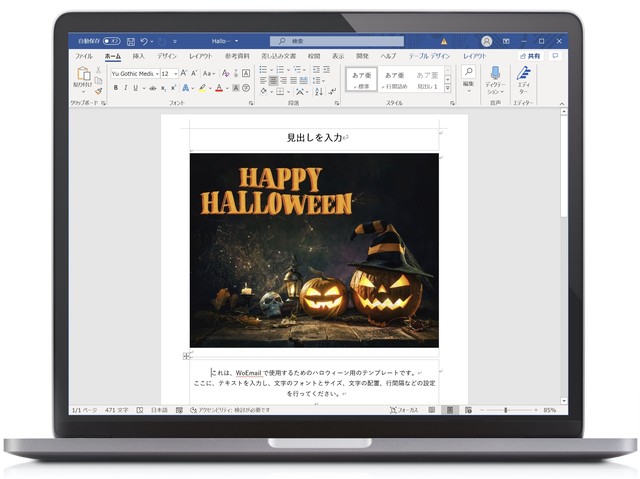The height and width of the screenshot is (479, 640).
Task: Click the 共有 share button
Action: point(530,56)
